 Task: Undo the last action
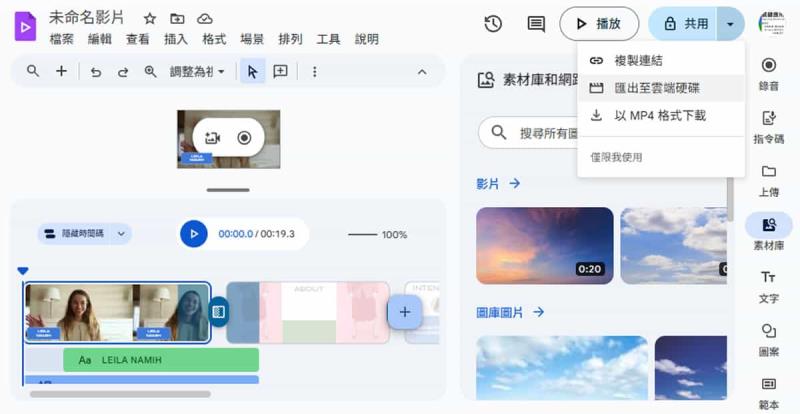[x=95, y=72]
